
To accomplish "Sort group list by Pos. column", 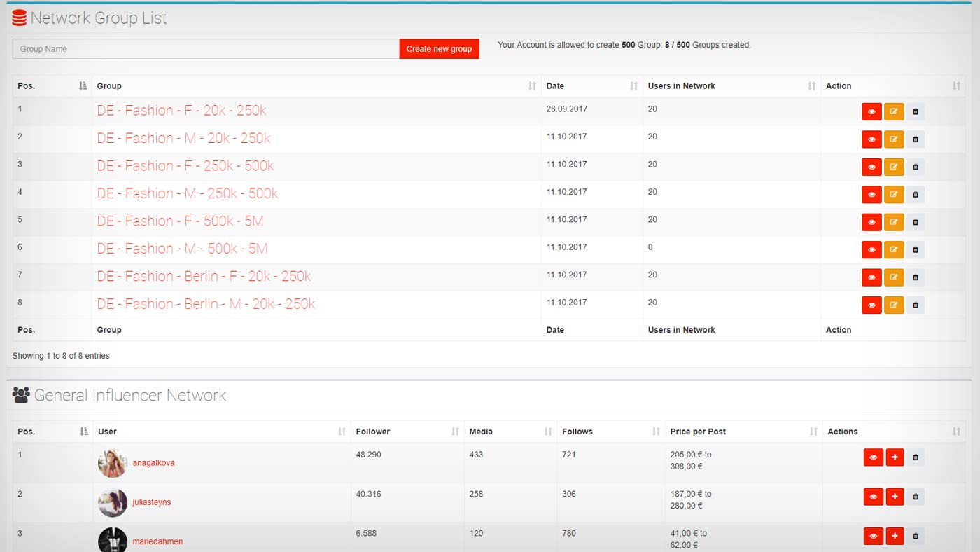I will click(x=52, y=86).
